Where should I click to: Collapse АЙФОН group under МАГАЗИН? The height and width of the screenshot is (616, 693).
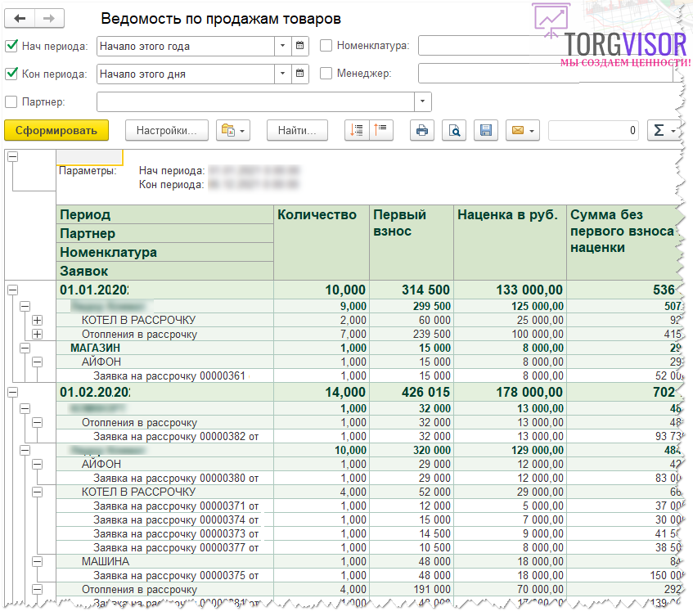click(x=38, y=362)
